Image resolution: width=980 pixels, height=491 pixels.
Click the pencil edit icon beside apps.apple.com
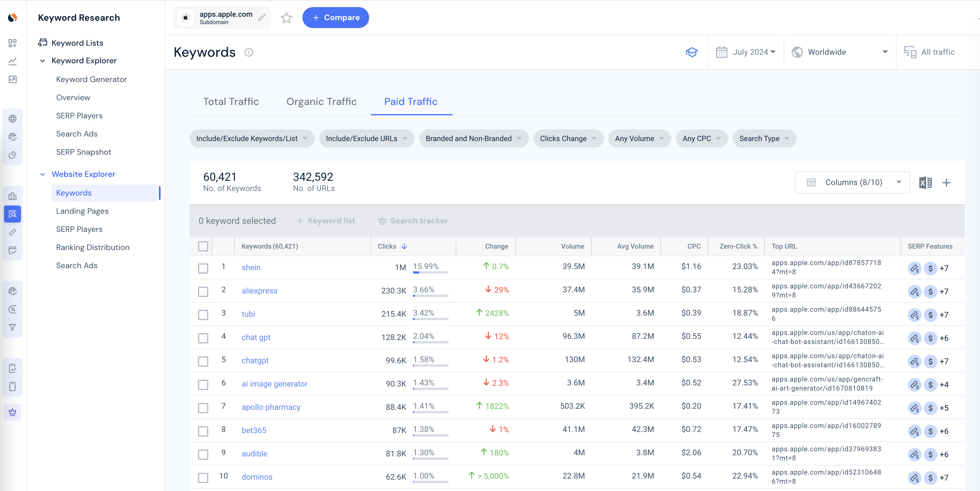pos(262,18)
